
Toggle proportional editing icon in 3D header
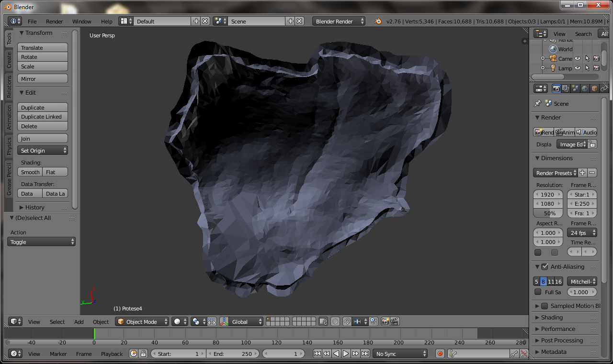[x=335, y=321]
